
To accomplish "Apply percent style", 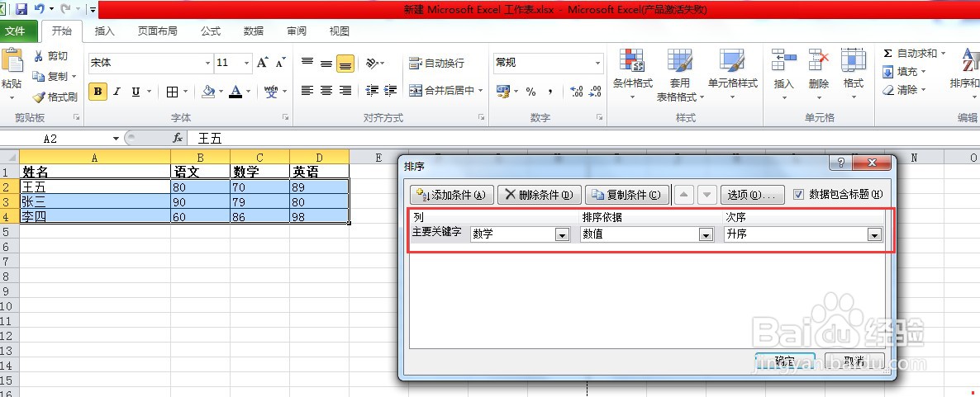I will point(530,92).
